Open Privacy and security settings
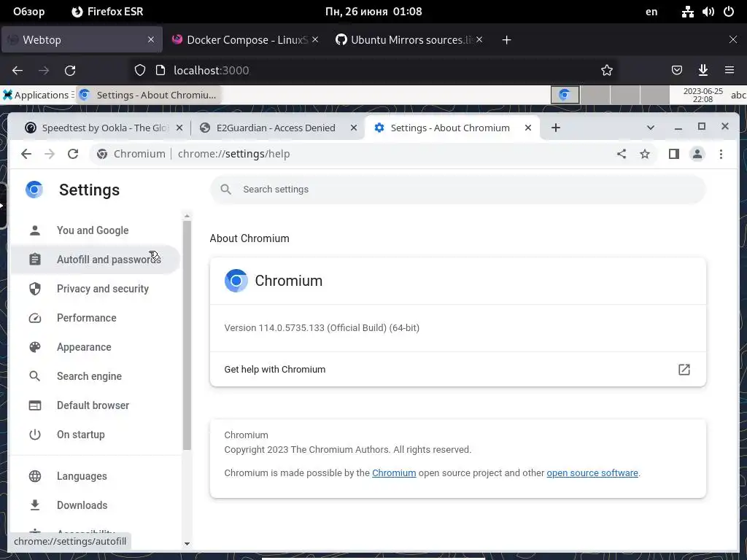 (95, 289)
